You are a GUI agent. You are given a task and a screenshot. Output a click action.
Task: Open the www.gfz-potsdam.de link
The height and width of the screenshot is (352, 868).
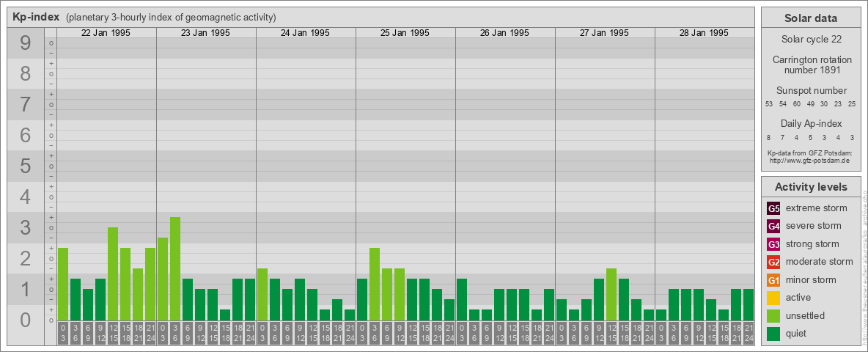click(x=809, y=160)
